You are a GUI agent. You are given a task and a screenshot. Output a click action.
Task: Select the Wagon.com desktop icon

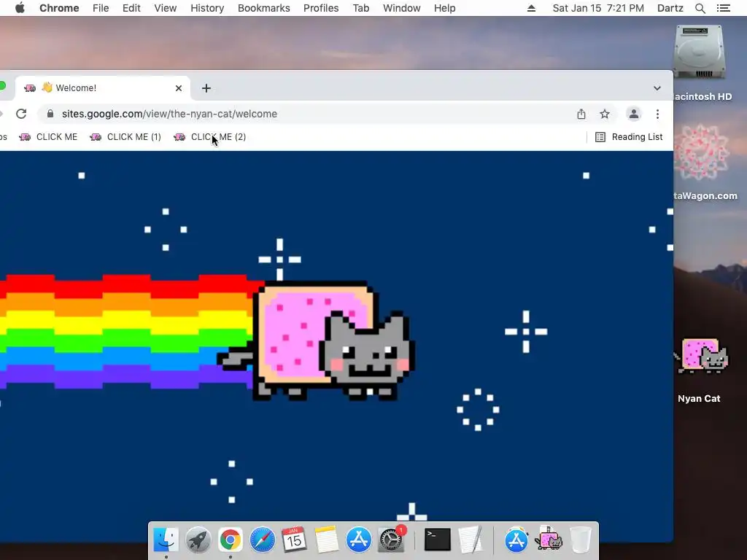click(700, 152)
